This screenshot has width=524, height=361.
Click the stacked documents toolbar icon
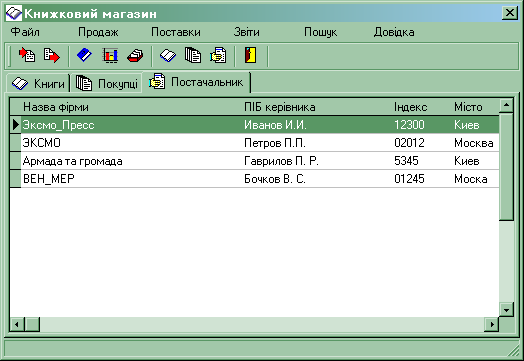tap(193, 55)
